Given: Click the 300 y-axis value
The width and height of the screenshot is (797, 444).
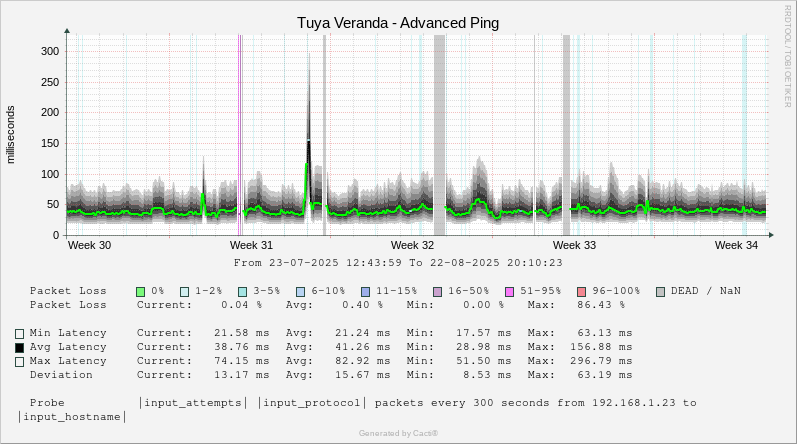Looking at the screenshot, I should tap(50, 51).
